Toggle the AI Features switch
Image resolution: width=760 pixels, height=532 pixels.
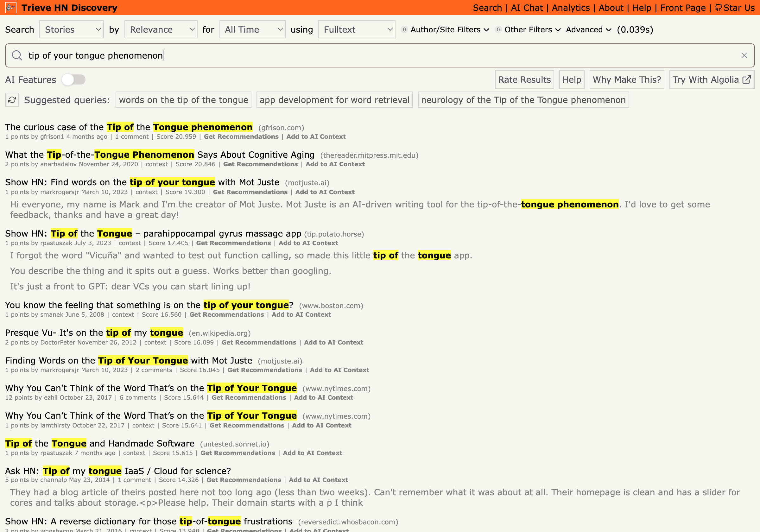pos(73,79)
